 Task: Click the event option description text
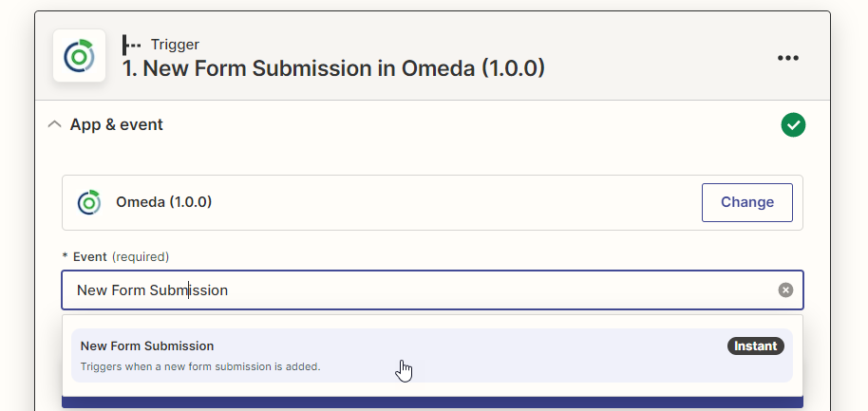click(x=200, y=366)
